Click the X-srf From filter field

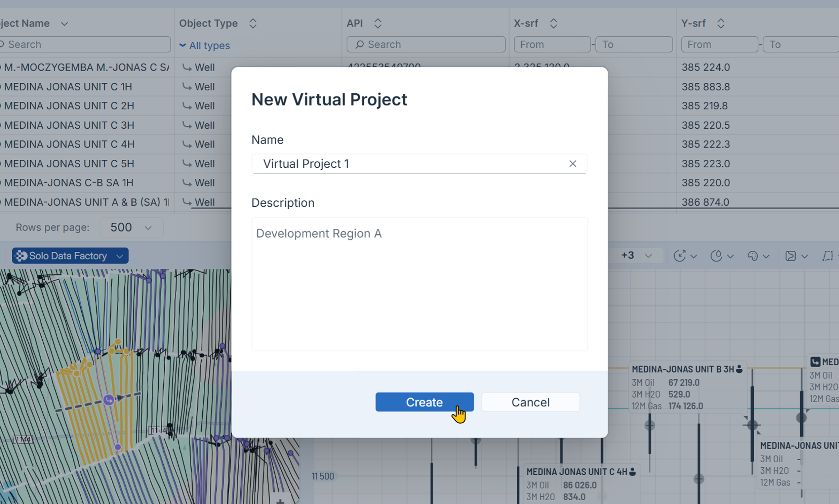pyautogui.click(x=552, y=44)
